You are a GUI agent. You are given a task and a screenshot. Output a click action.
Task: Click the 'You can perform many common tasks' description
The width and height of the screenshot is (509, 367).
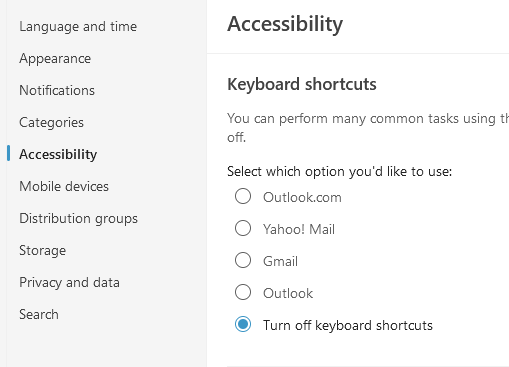tap(368, 128)
